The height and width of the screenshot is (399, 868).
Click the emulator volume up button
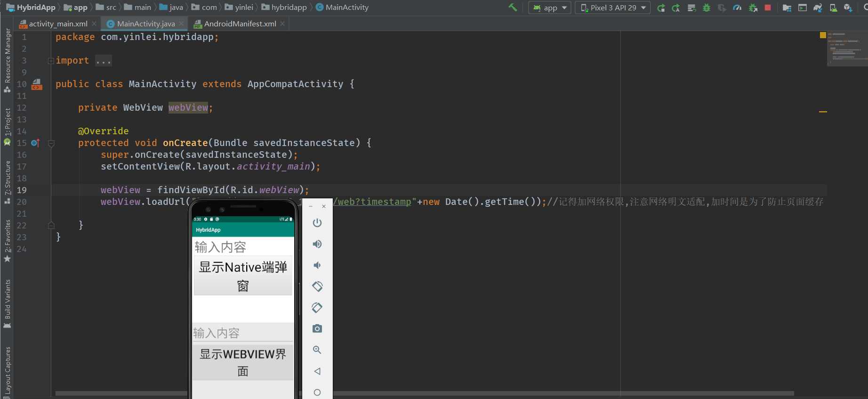click(x=317, y=244)
